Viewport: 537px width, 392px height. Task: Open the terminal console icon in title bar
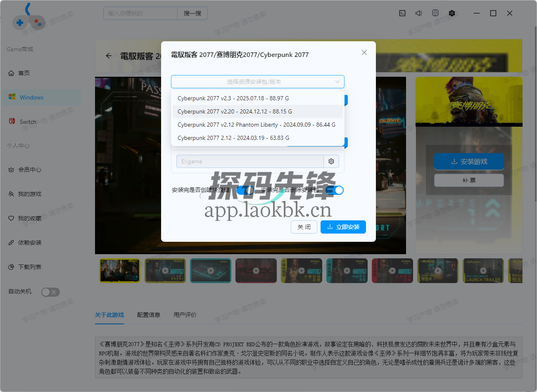click(402, 13)
